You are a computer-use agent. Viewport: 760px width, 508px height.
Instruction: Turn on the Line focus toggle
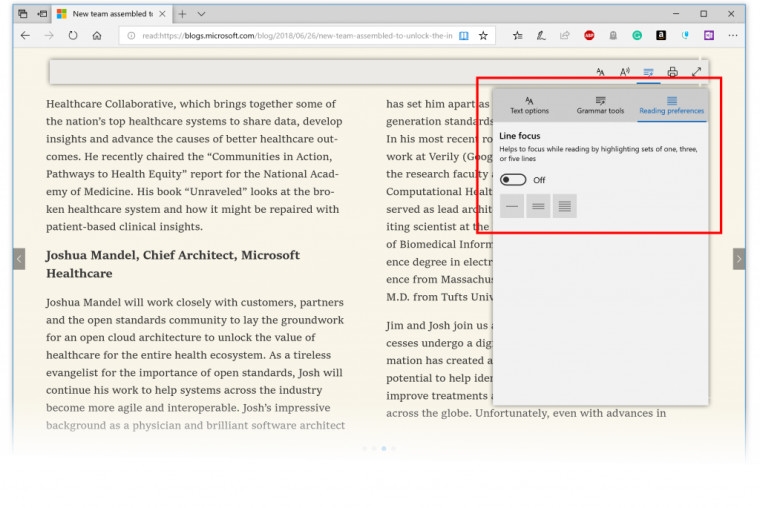pyautogui.click(x=514, y=180)
